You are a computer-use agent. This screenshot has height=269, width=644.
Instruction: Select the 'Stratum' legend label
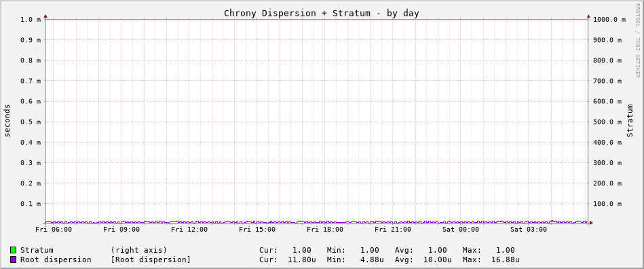click(x=37, y=250)
